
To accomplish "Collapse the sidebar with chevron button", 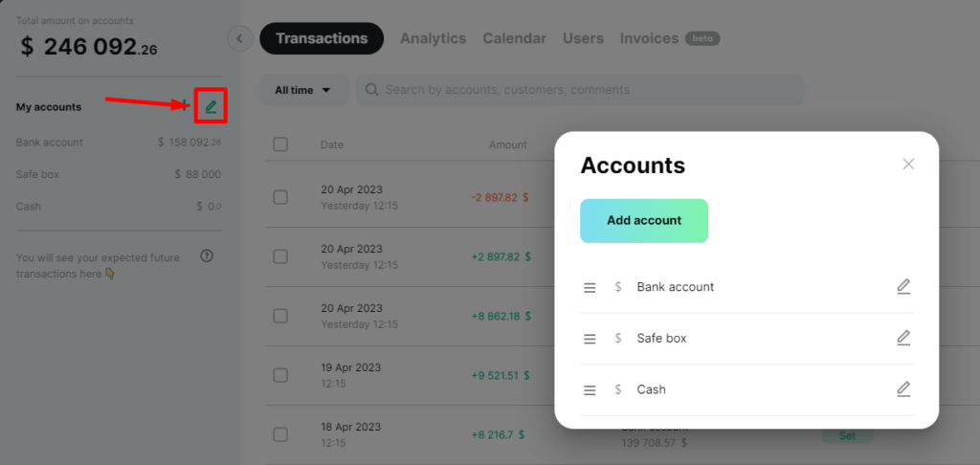I will coord(240,38).
